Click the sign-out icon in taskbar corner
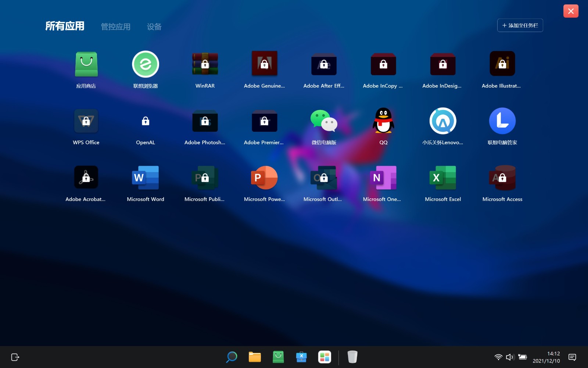The image size is (588, 368). [15, 357]
